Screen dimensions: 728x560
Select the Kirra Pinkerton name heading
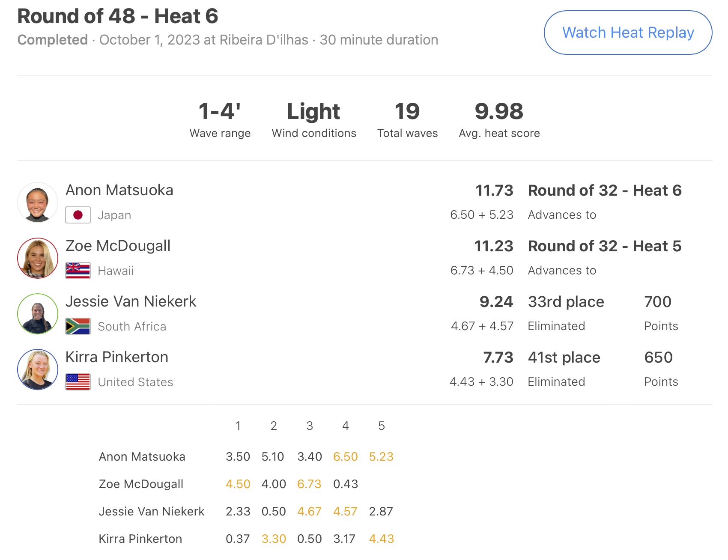[x=117, y=357]
